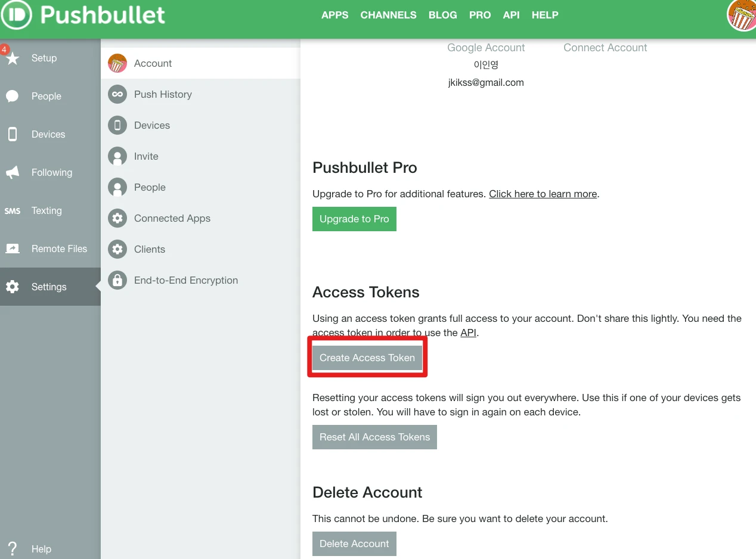Click the Delete Account button

pos(354,544)
